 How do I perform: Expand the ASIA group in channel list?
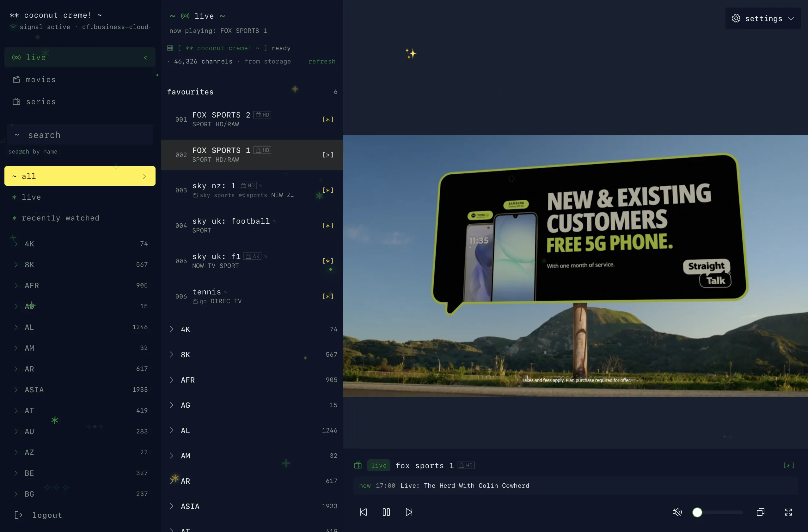click(x=252, y=506)
